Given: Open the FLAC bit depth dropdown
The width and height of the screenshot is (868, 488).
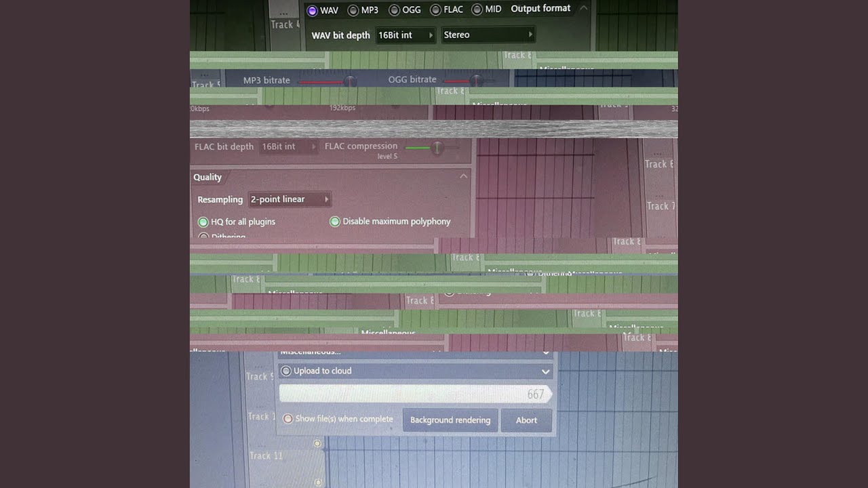Looking at the screenshot, I should click(x=289, y=146).
